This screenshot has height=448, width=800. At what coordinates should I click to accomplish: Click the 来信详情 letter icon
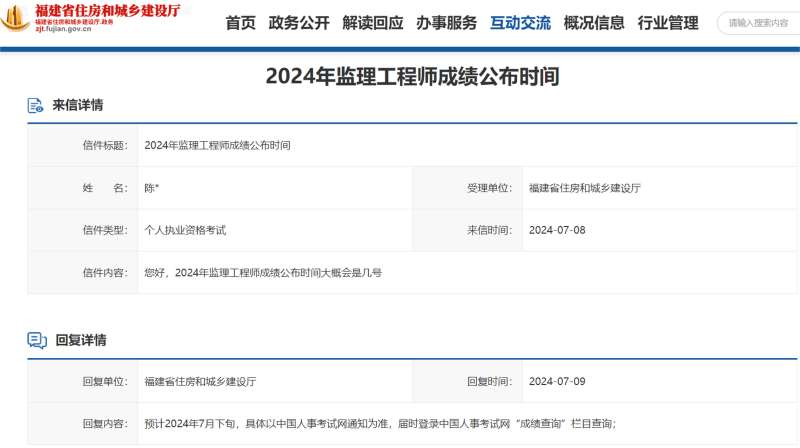point(36,106)
